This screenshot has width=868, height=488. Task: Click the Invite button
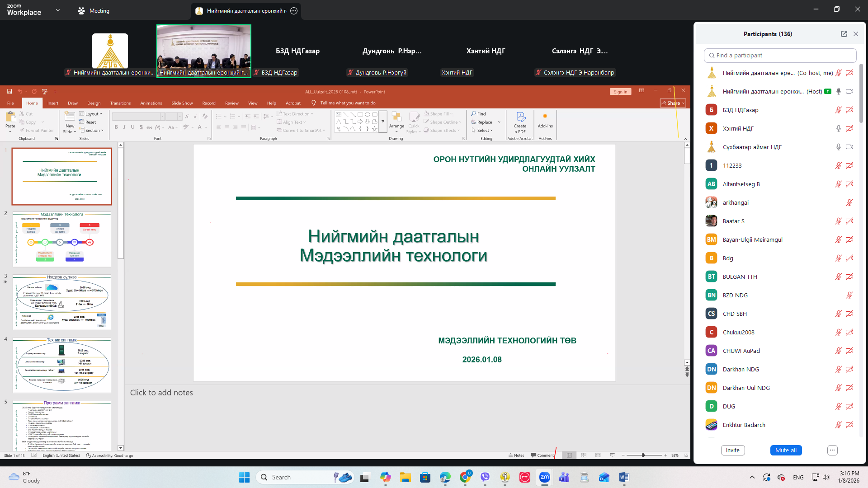732,450
